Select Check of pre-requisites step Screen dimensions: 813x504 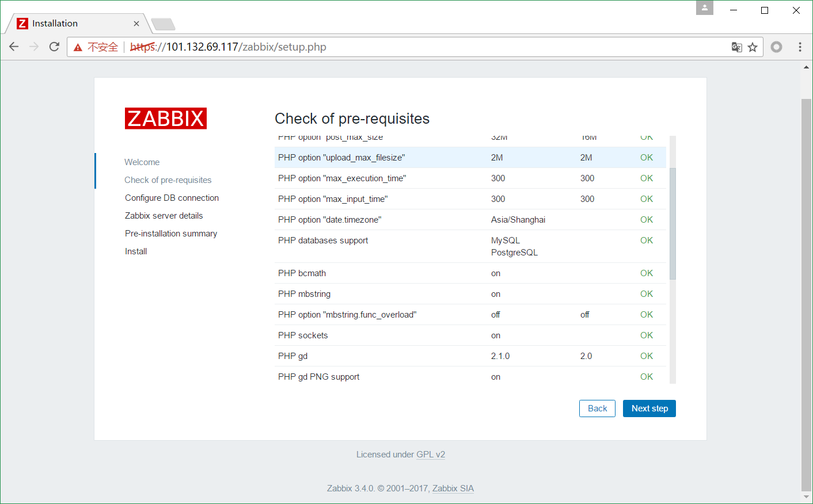pos(168,180)
